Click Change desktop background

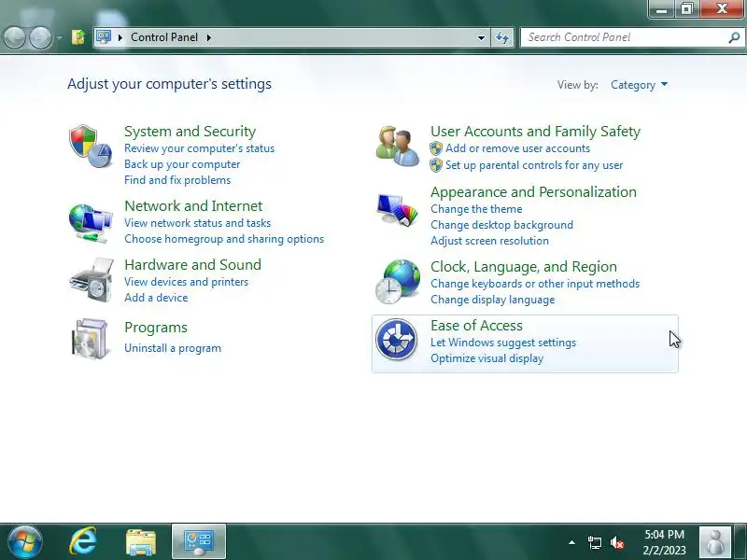[501, 224]
